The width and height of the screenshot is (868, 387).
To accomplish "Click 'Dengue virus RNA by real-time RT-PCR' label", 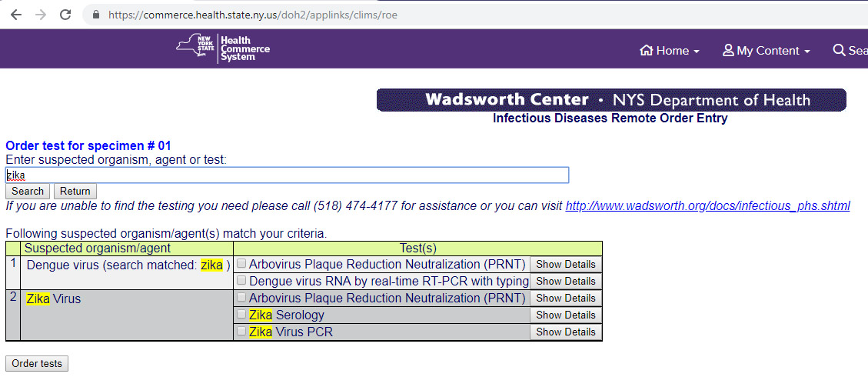I will pos(389,282).
